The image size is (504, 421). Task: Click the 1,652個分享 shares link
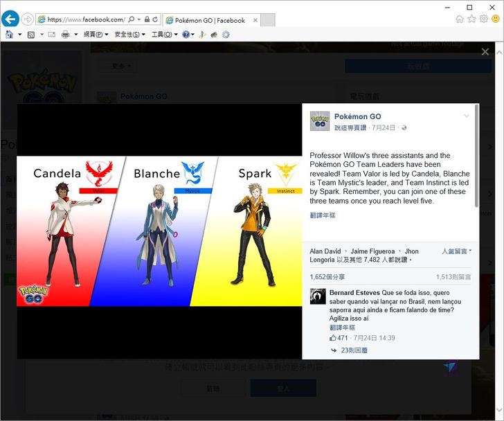(x=327, y=276)
